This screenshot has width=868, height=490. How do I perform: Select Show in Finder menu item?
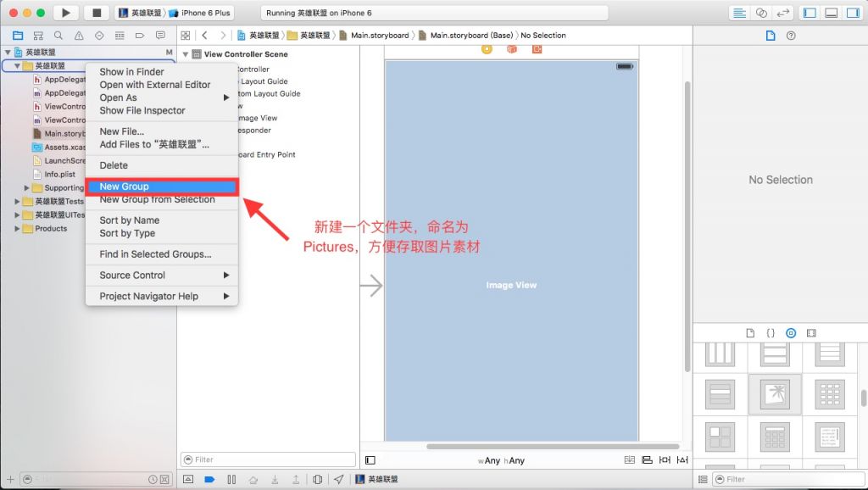click(x=131, y=72)
